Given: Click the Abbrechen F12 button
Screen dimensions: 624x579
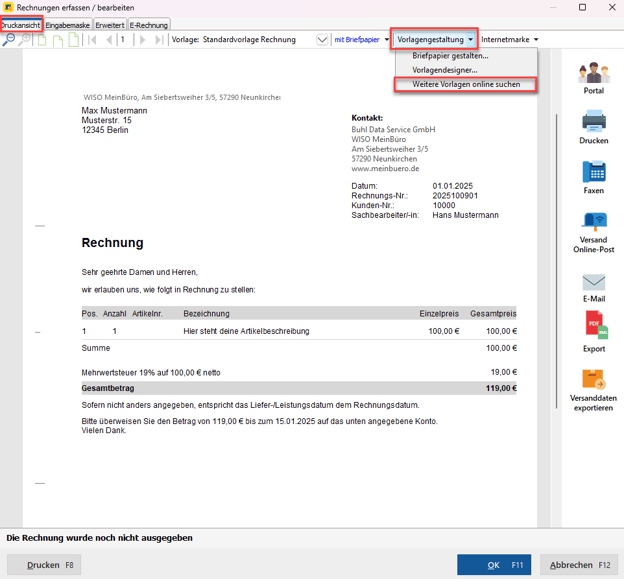Looking at the screenshot, I should pyautogui.click(x=579, y=565).
